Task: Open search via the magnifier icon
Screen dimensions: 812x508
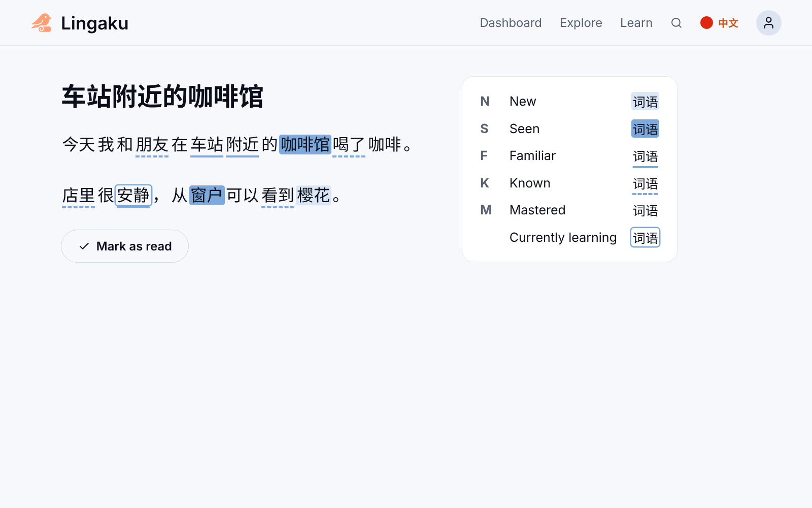Action: [x=676, y=23]
